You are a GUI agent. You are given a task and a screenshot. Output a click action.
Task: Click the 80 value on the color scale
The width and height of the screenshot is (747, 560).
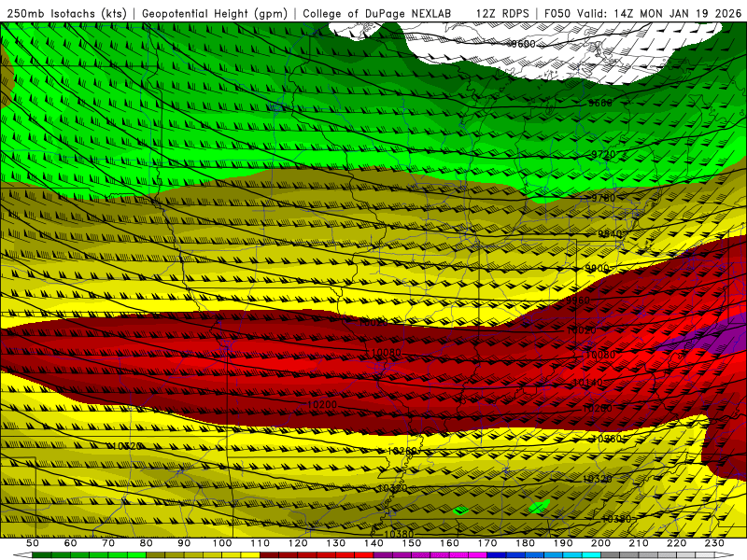click(147, 543)
